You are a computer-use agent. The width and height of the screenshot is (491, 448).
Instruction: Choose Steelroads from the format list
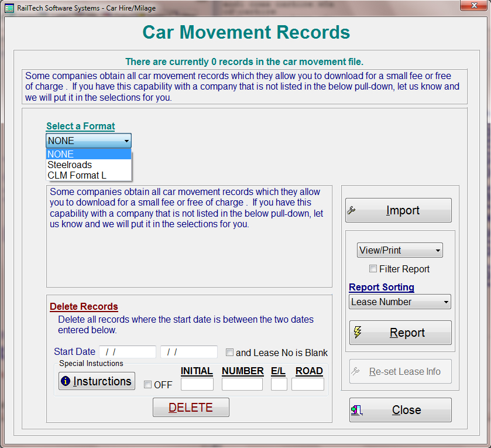(70, 165)
